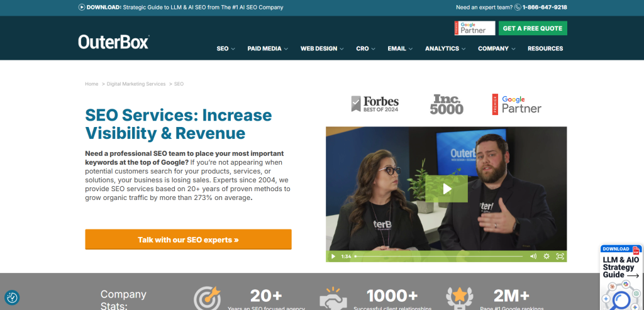Expand the Web Design dropdown menu

click(x=322, y=48)
